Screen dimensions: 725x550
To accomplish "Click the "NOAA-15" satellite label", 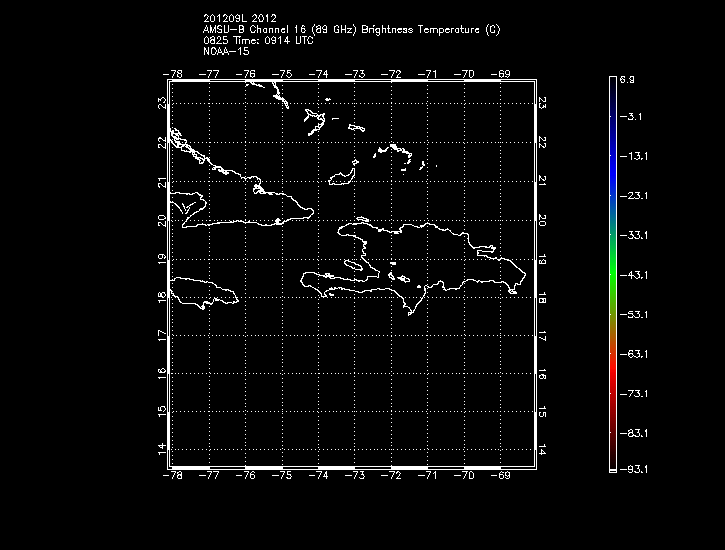I will coord(226,51).
